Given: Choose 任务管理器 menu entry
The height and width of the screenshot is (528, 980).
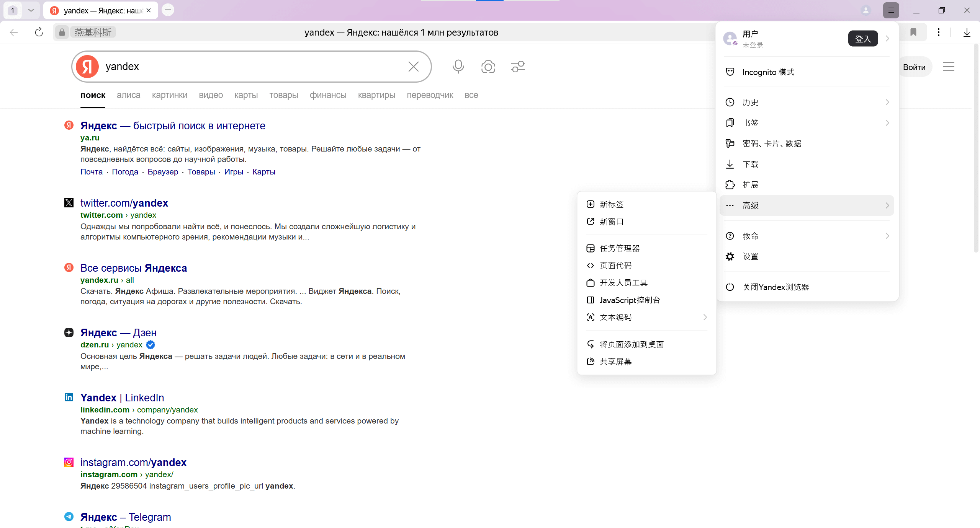Looking at the screenshot, I should click(x=619, y=248).
